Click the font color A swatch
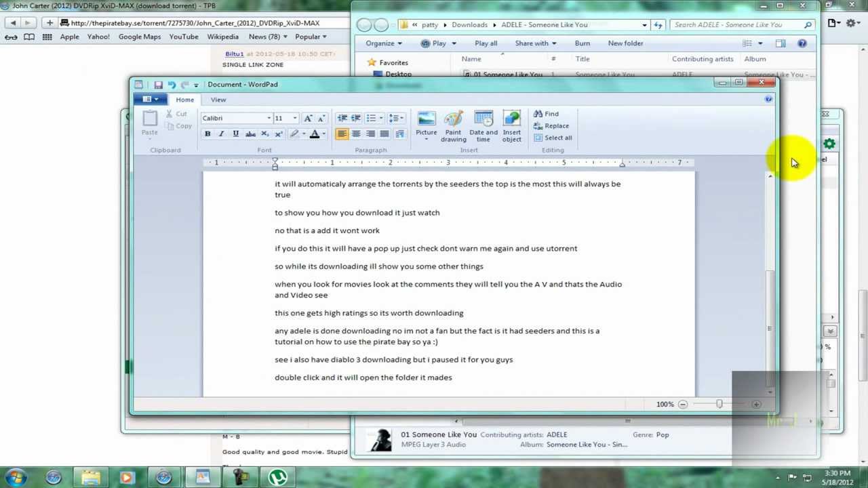Viewport: 868px width, 488px height. (x=315, y=134)
